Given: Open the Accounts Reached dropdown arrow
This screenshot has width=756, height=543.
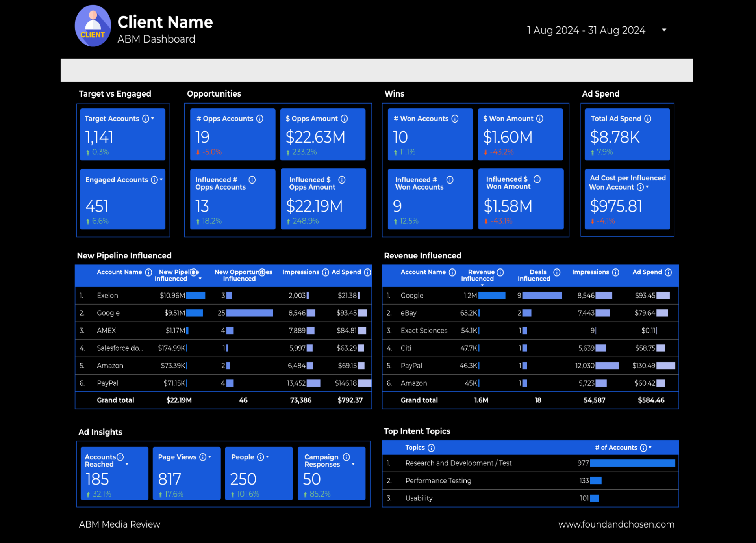Looking at the screenshot, I should pos(127,464).
